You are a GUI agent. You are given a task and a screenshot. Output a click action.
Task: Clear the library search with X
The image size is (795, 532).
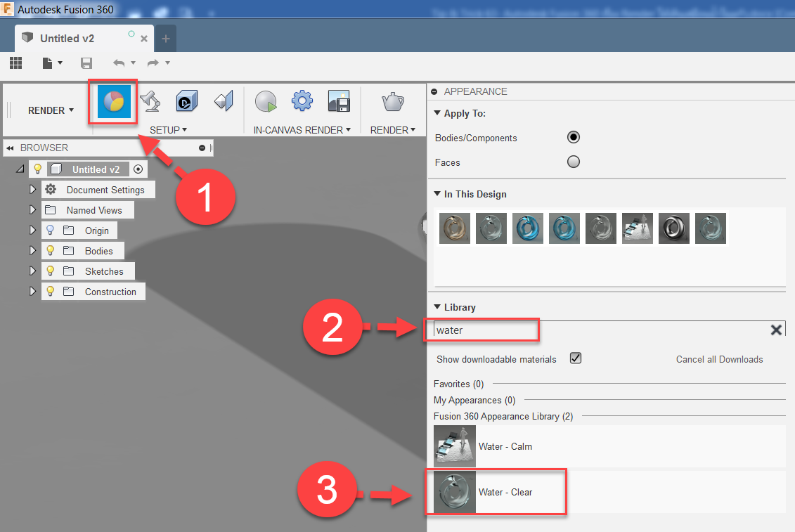(x=776, y=330)
